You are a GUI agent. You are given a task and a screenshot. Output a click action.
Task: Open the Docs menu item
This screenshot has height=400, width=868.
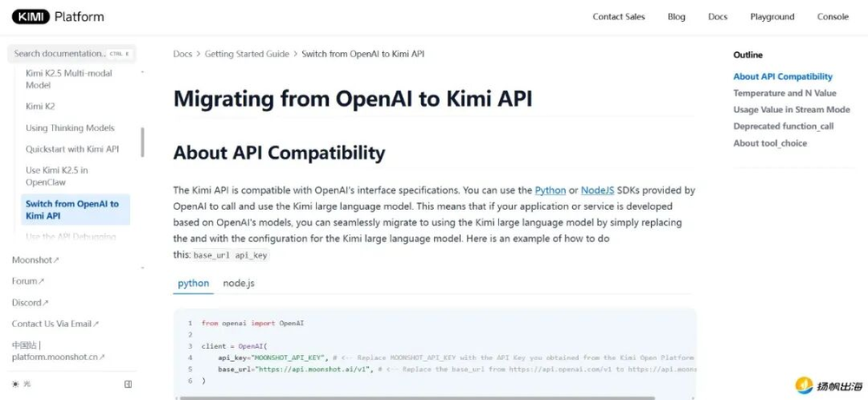tap(717, 16)
